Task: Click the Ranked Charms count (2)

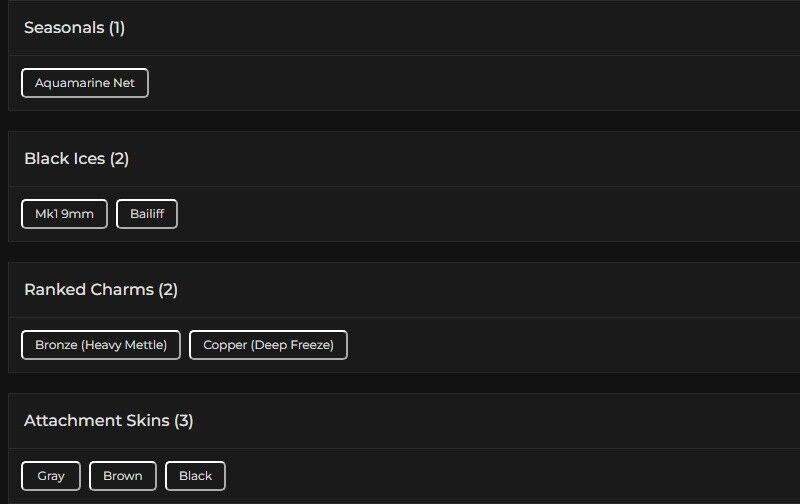Action: pos(168,290)
